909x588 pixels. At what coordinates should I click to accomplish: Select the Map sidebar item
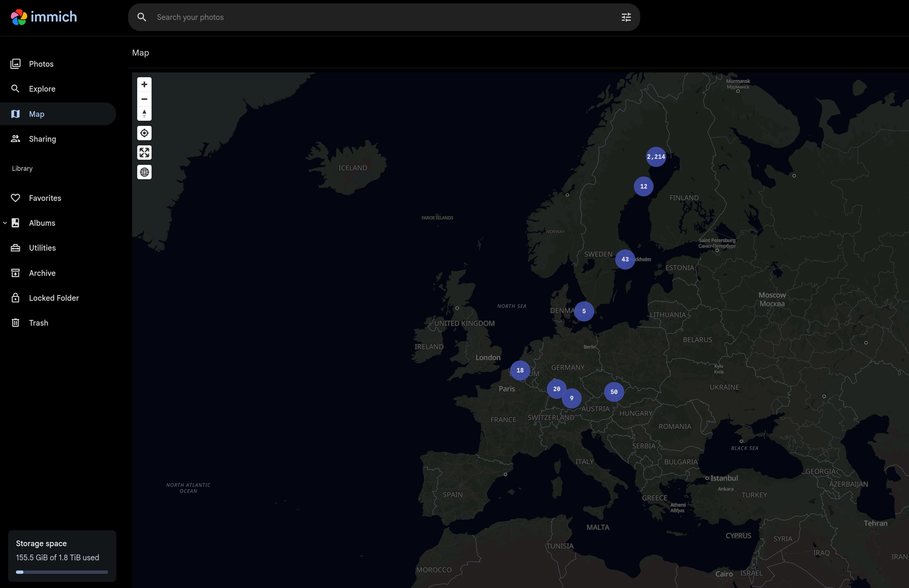(x=58, y=114)
